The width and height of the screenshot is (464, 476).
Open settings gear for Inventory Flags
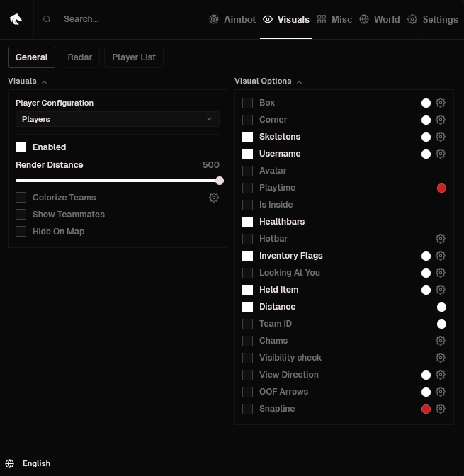441,256
